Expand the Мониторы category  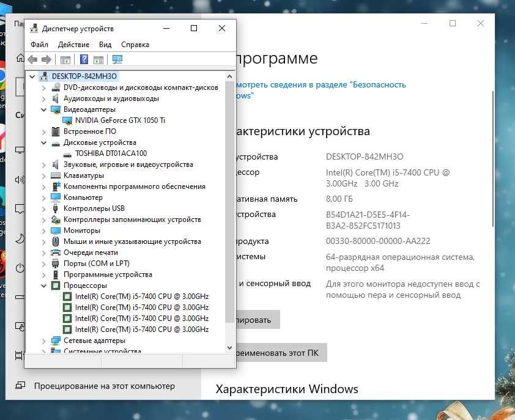(x=43, y=231)
